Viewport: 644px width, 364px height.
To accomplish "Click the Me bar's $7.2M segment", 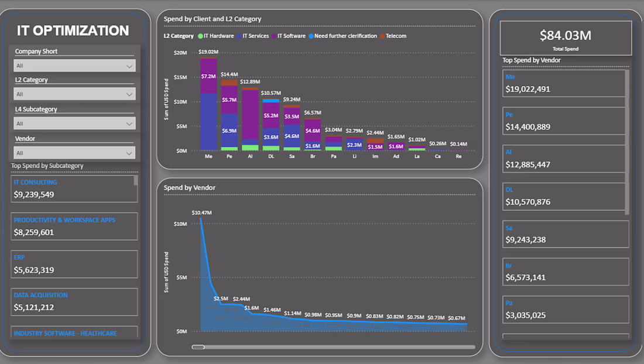I will [x=208, y=76].
